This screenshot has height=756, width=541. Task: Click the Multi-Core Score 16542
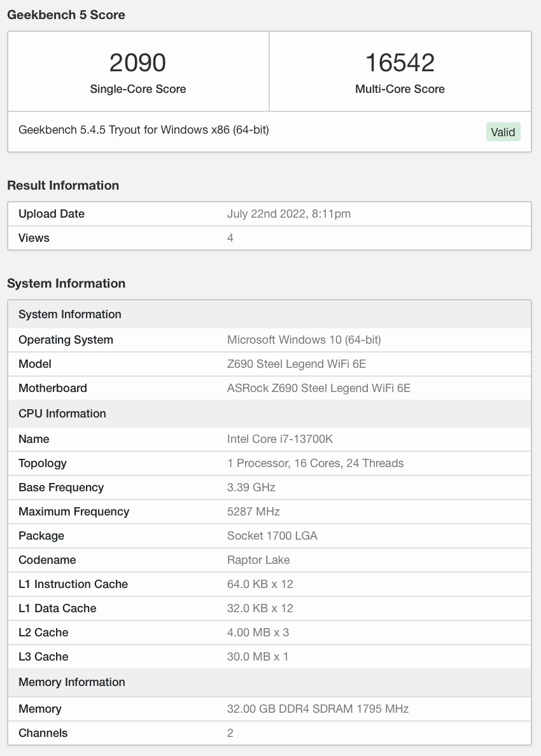(400, 62)
